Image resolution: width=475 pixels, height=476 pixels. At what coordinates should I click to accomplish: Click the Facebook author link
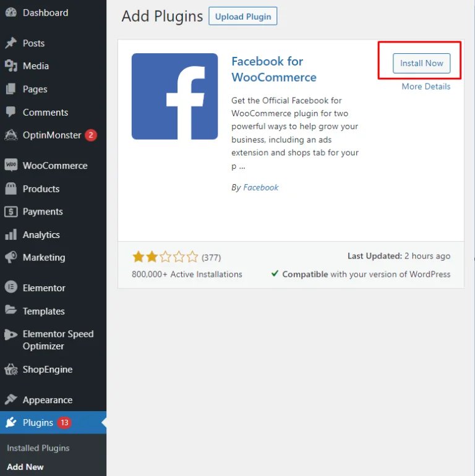261,187
